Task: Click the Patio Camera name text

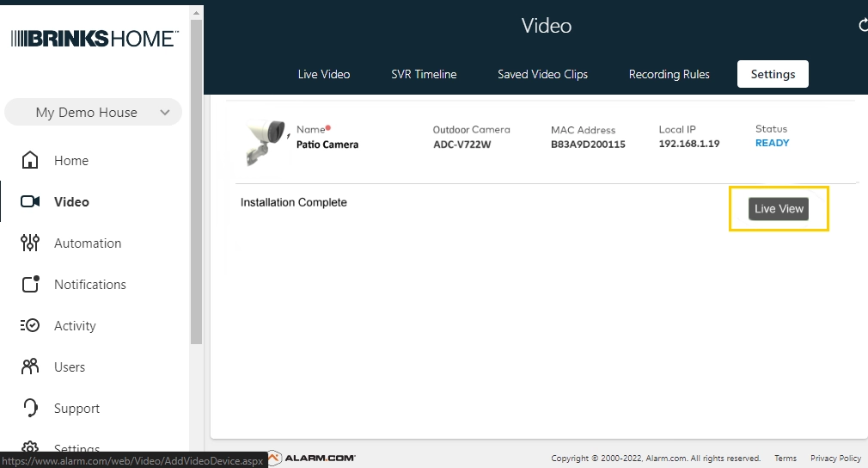Action: click(x=327, y=145)
